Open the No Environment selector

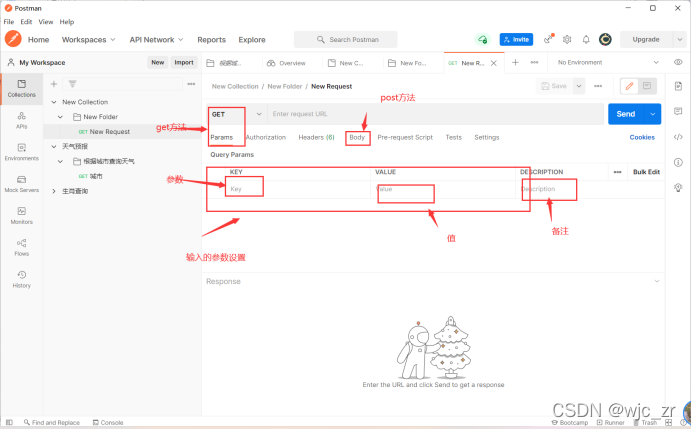pos(608,63)
